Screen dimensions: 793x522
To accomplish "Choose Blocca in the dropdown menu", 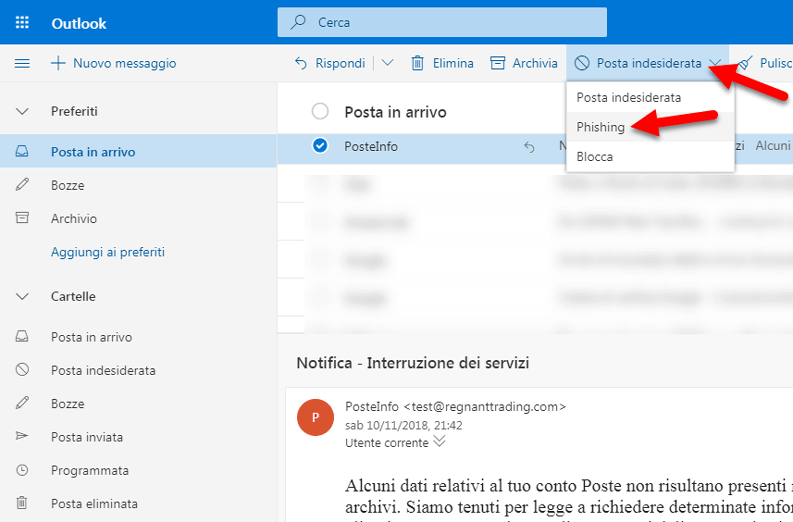I will [x=650, y=156].
